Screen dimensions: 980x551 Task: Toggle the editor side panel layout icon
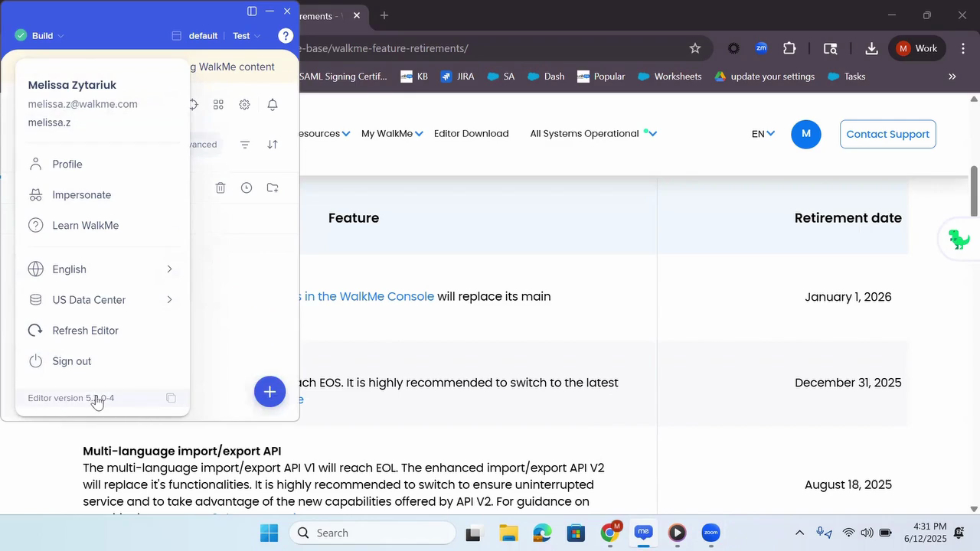click(x=251, y=11)
